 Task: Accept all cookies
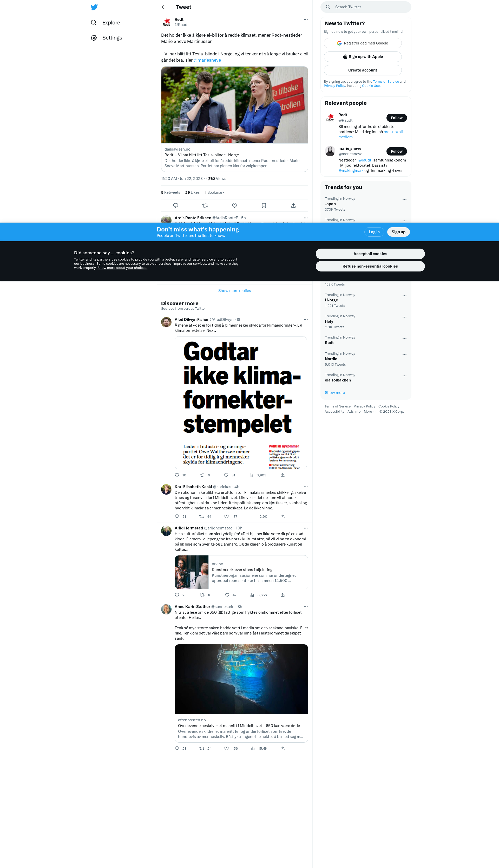[x=370, y=254]
